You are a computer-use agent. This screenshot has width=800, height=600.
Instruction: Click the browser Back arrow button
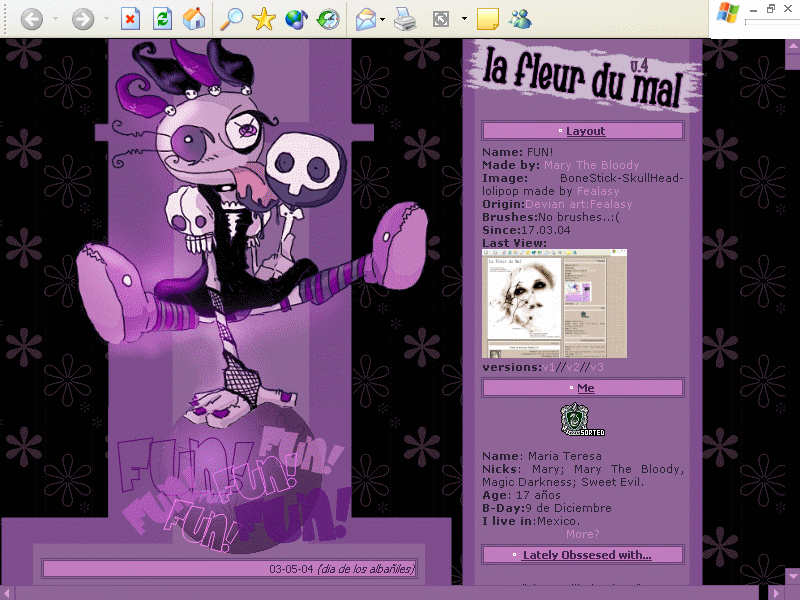[32, 19]
